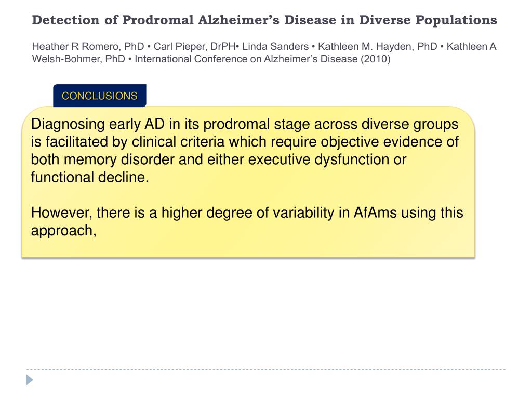Click the dashed divider line near the bottom
The height and width of the screenshot is (399, 532).
coord(266,369)
